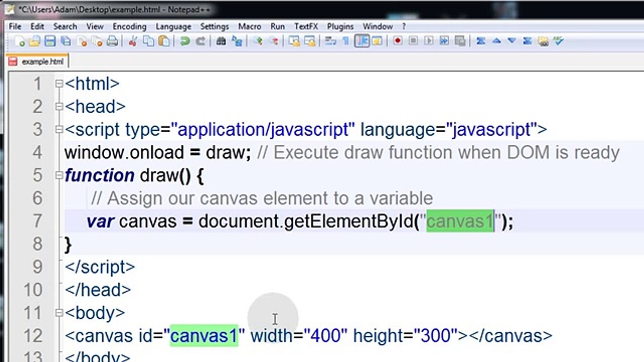Toggle word wrap toolbar button
The width and height of the screenshot is (644, 362).
(x=330, y=41)
